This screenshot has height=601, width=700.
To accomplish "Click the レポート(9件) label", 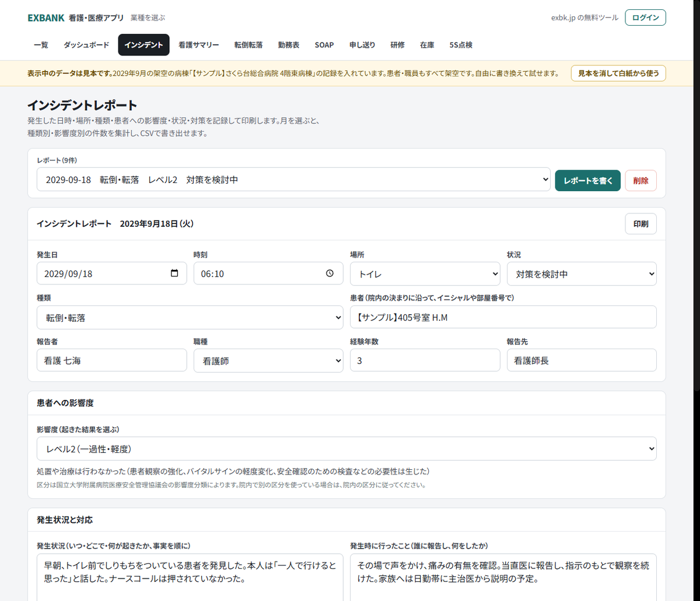I will (57, 160).
